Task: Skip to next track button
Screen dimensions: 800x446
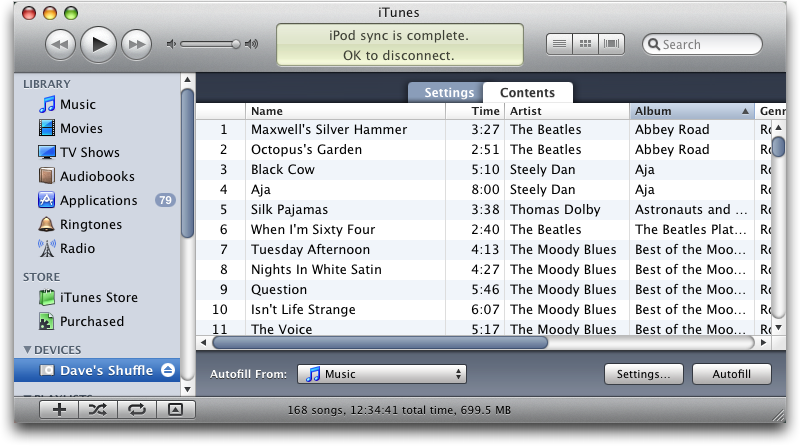Action: (136, 44)
